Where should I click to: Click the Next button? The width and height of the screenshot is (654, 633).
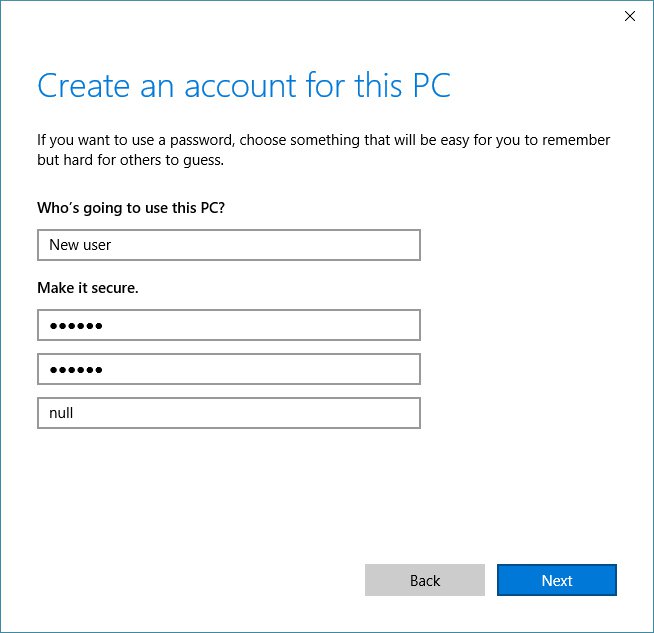coord(556,580)
